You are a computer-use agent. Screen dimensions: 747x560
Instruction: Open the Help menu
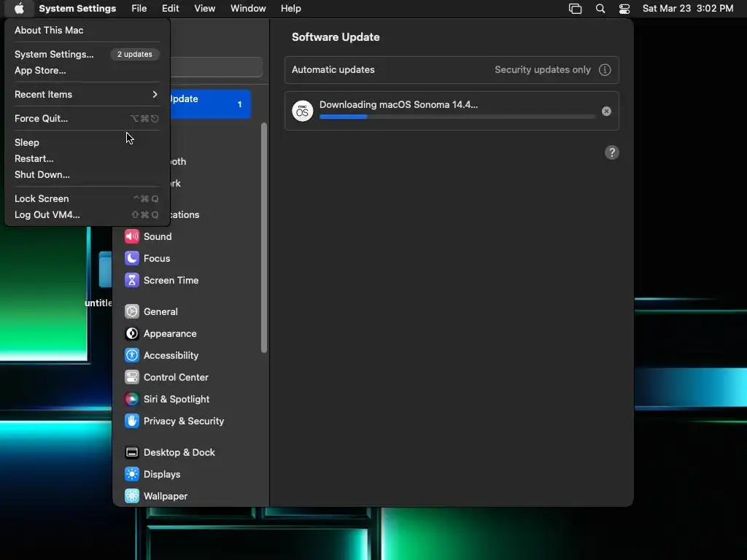tap(290, 9)
